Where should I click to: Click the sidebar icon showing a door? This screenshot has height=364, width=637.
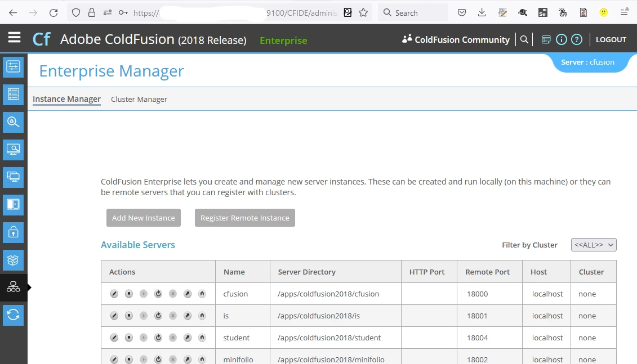pos(14,205)
